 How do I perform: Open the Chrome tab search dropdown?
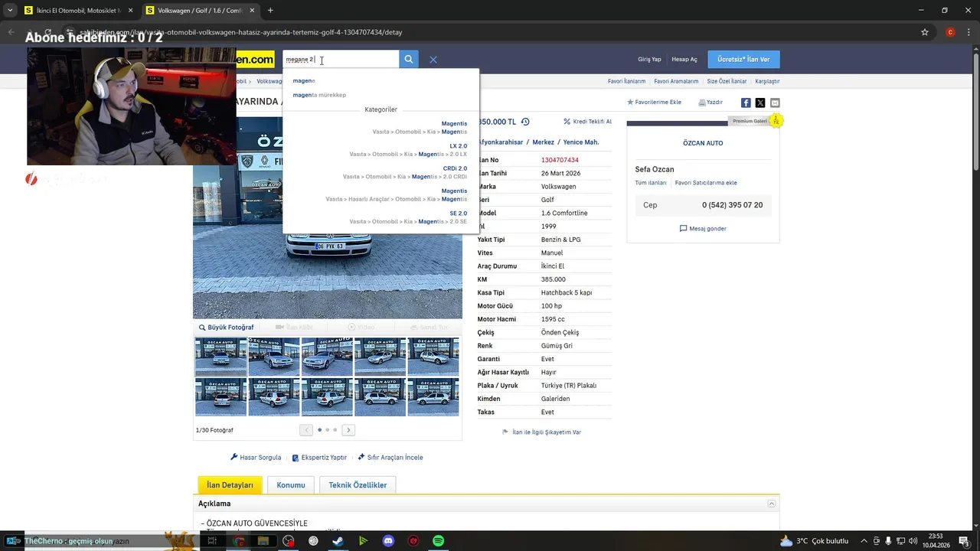tap(10, 11)
